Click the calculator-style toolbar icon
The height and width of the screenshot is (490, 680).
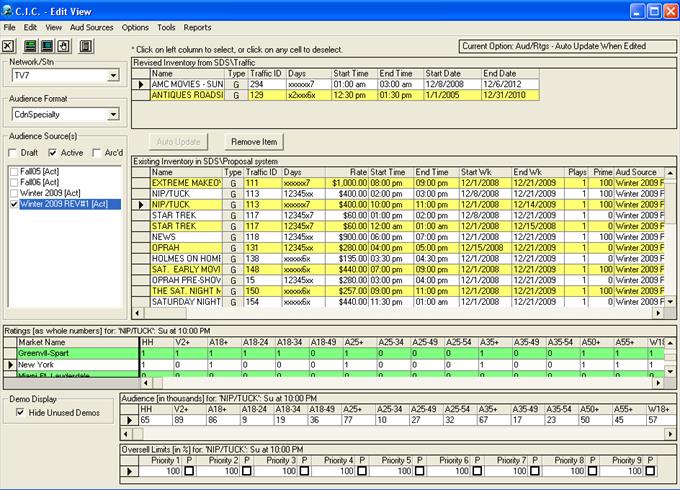tap(86, 46)
